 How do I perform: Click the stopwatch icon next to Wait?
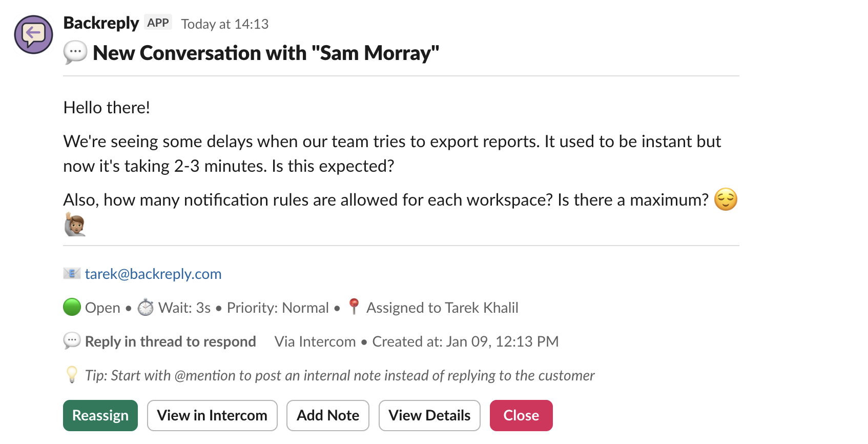pyautogui.click(x=146, y=307)
